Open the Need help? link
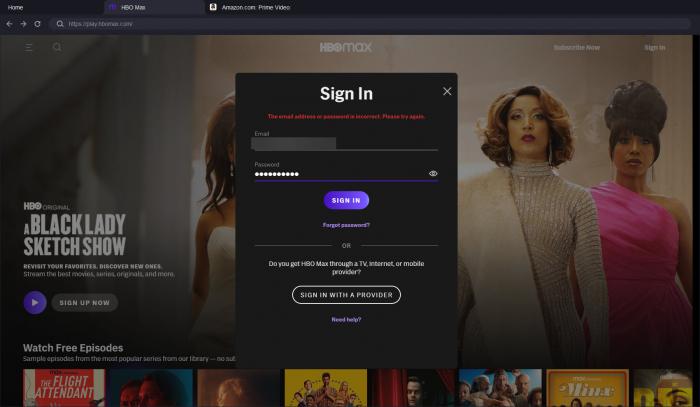 [346, 320]
